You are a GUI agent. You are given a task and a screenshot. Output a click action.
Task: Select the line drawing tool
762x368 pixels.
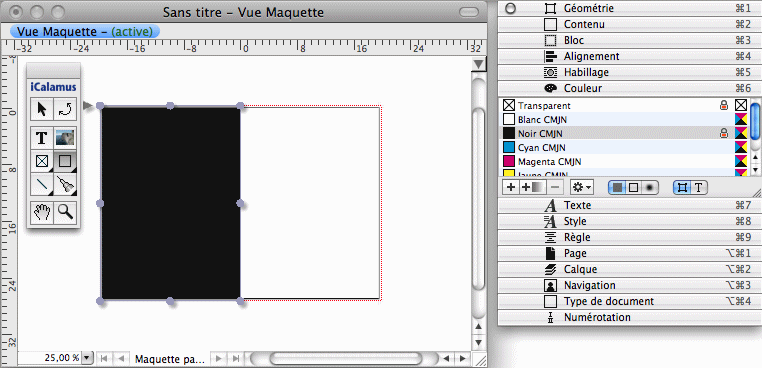(x=42, y=185)
